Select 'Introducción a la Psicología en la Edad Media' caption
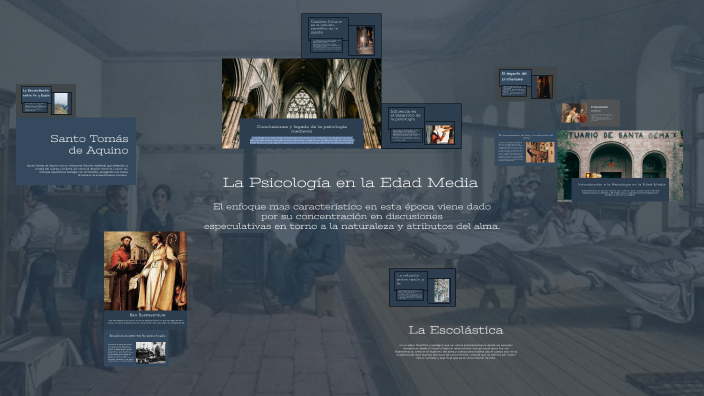 point(621,184)
